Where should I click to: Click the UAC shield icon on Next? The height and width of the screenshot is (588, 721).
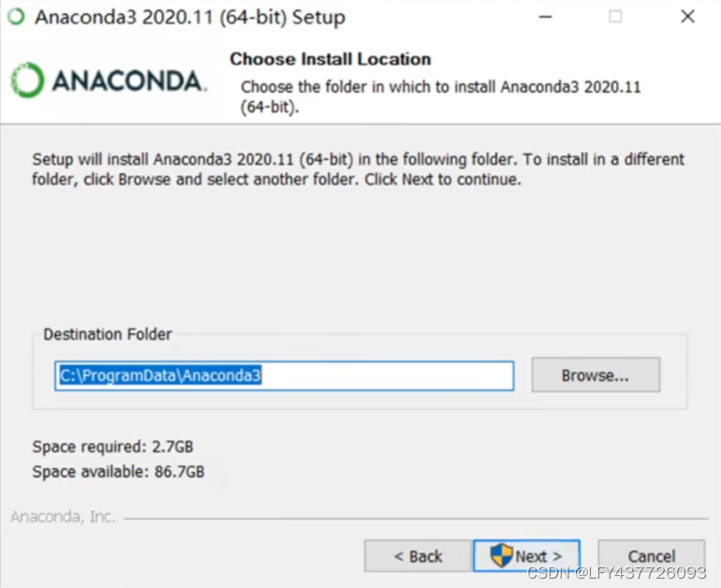click(x=501, y=555)
